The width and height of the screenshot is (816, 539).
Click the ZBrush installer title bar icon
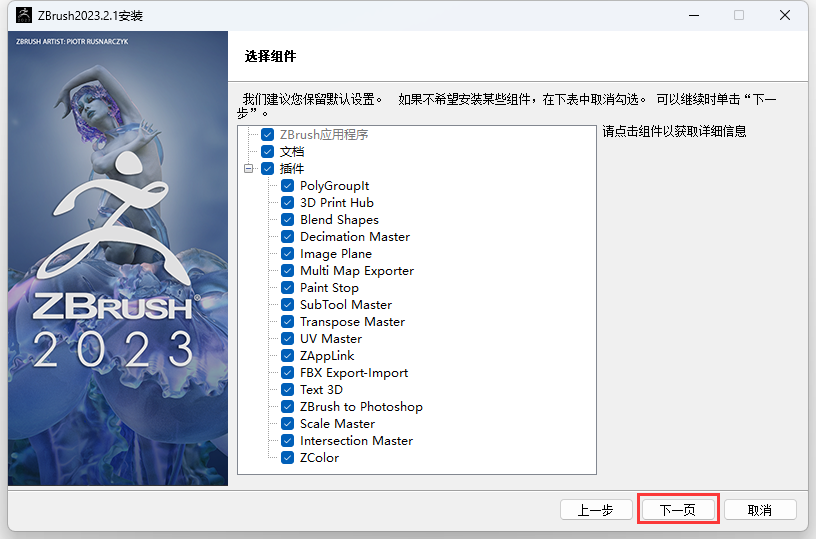click(x=23, y=15)
